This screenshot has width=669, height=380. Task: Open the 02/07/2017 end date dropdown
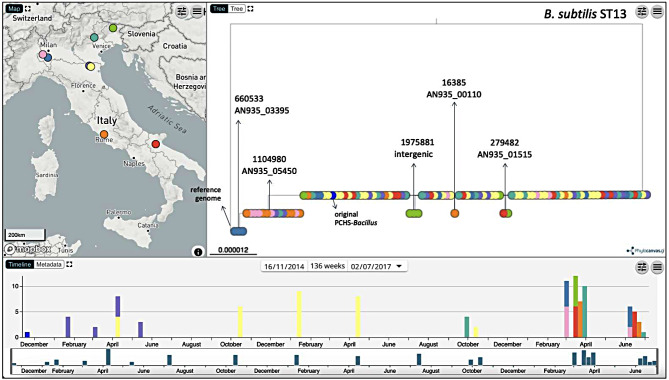point(377,266)
